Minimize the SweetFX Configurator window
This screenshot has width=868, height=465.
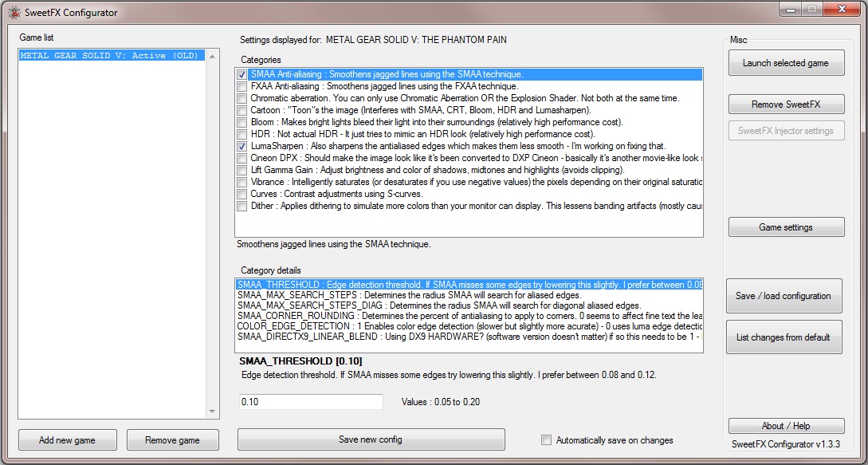click(x=792, y=10)
